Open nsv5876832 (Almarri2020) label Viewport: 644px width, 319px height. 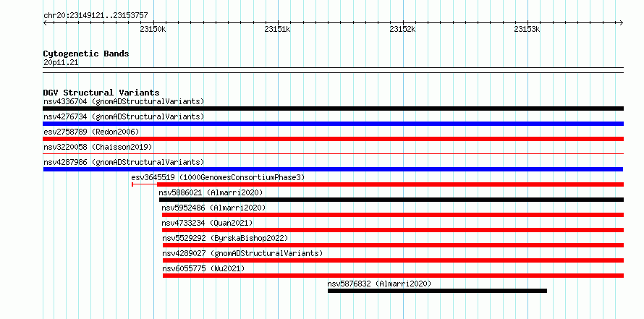point(379,284)
